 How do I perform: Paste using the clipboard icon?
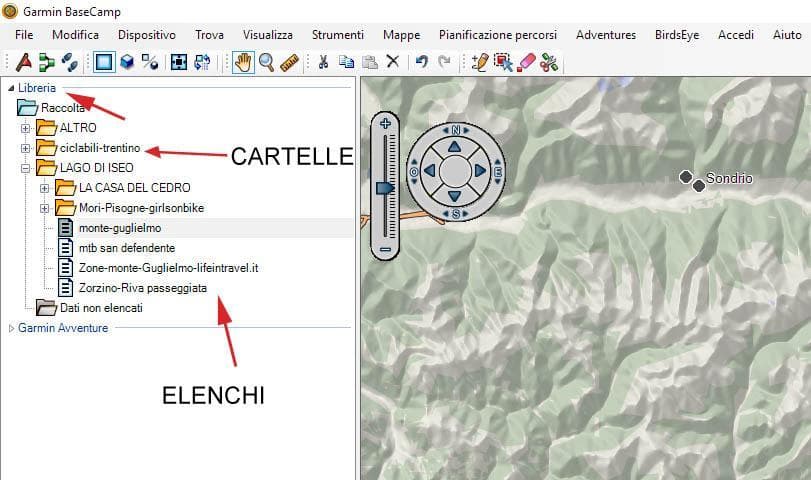[x=369, y=62]
